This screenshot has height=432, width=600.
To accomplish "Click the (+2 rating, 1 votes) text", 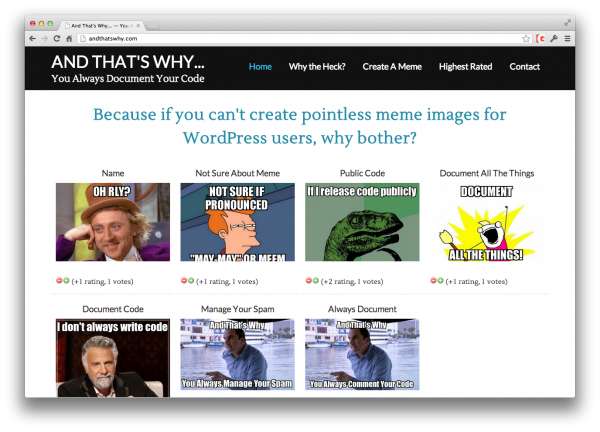I will tap(352, 281).
